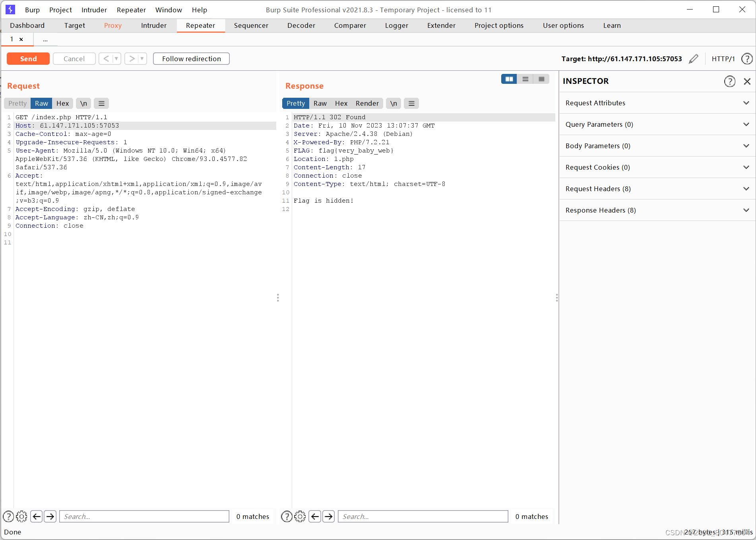Expand Request Headers in the Inspector
The image size is (756, 540).
coord(746,189)
